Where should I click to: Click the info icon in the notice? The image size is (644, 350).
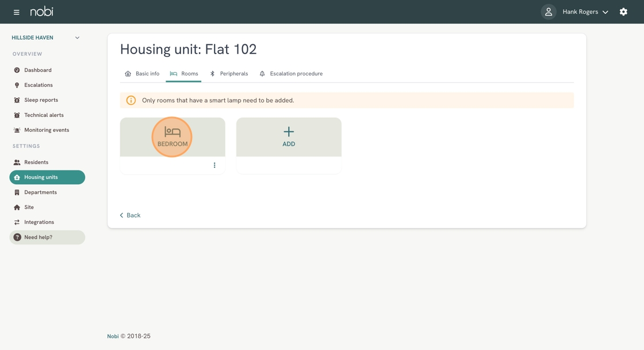tap(131, 100)
